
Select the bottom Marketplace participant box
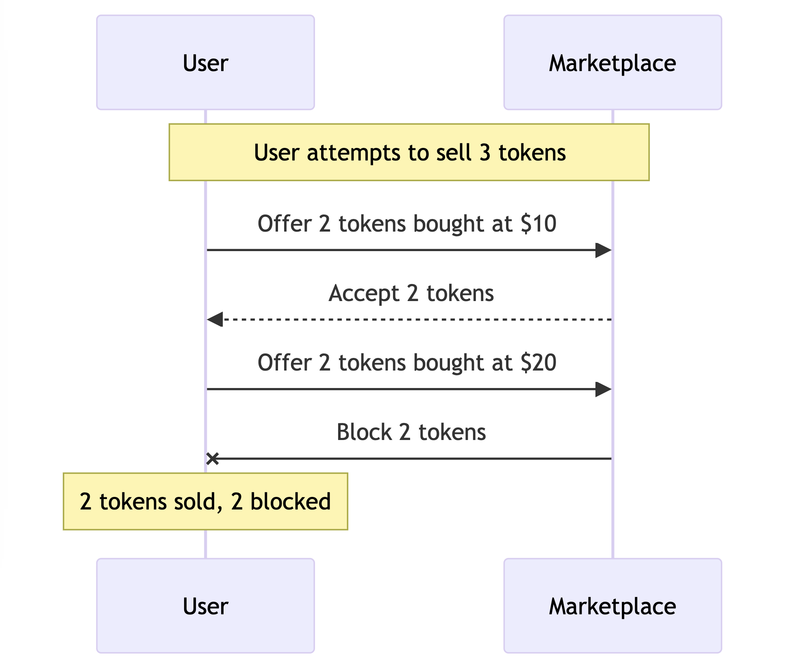613,606
